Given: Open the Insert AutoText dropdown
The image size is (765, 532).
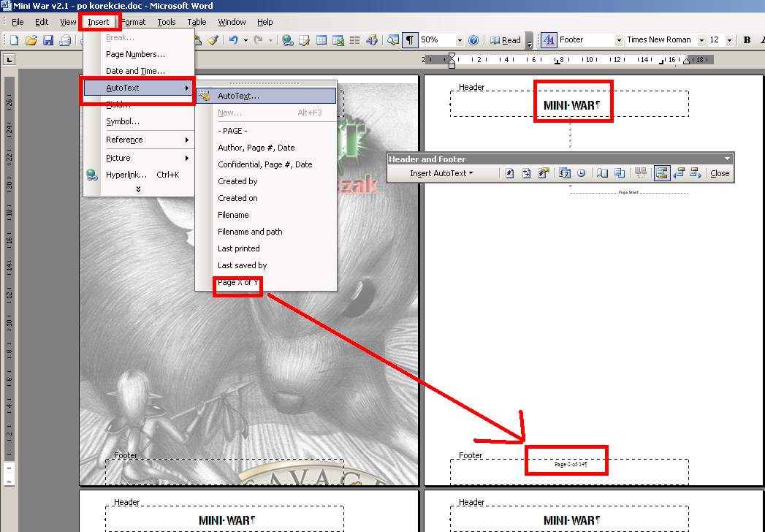Looking at the screenshot, I should point(441,173).
